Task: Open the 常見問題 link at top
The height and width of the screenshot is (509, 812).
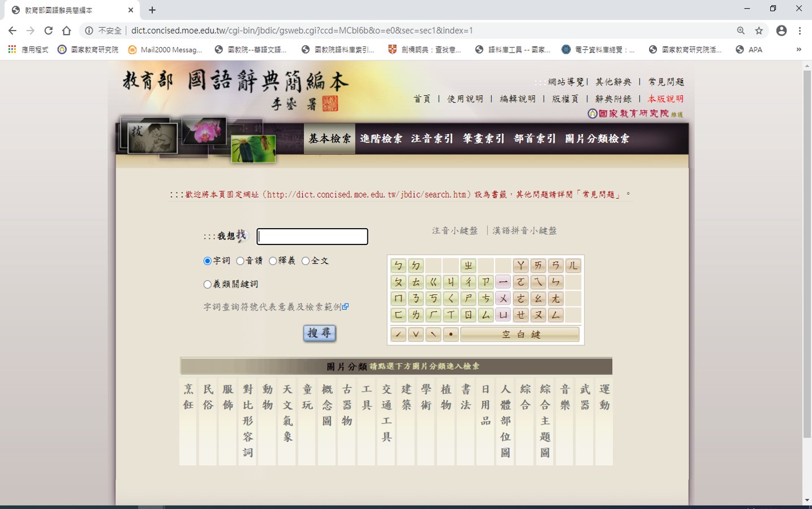Action: [666, 82]
